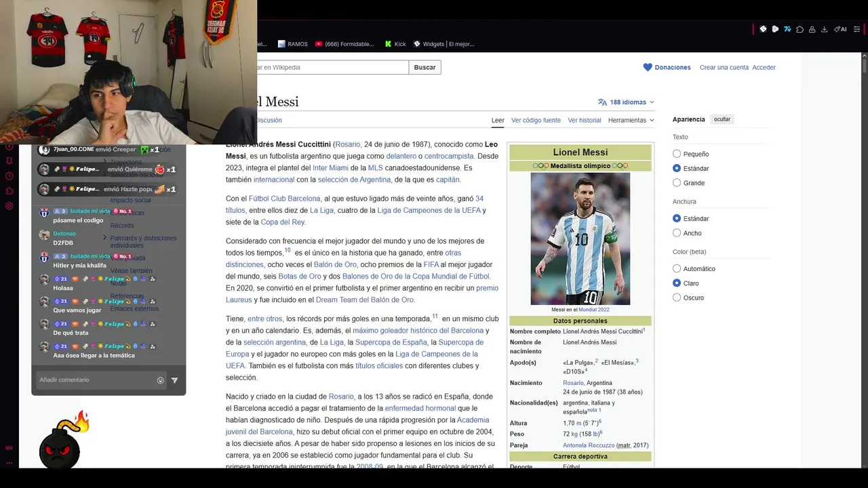Click the AI pin button in toolbar

coord(840,29)
